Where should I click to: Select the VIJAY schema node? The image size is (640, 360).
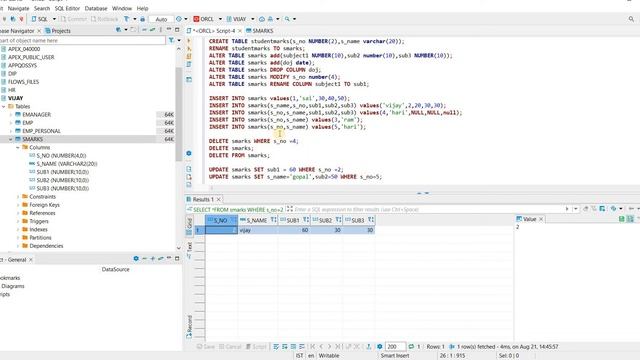click(x=16, y=98)
